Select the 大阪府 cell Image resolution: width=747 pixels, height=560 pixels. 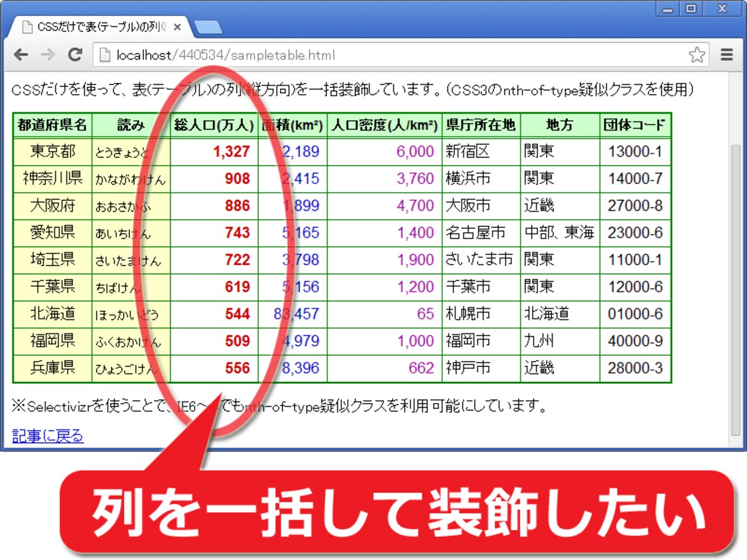pyautogui.click(x=52, y=205)
